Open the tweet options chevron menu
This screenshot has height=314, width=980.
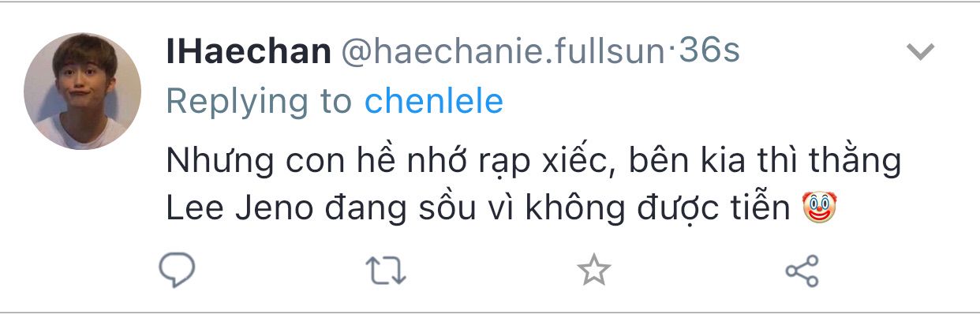(920, 53)
